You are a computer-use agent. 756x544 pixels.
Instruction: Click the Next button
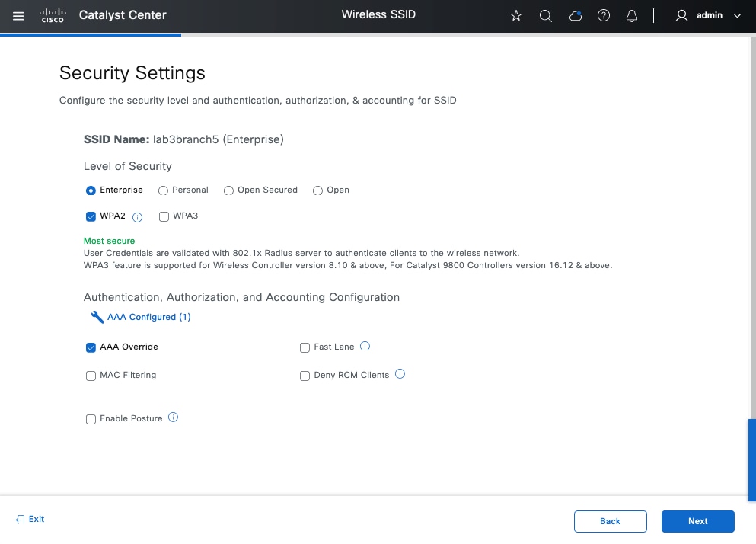pyautogui.click(x=697, y=521)
